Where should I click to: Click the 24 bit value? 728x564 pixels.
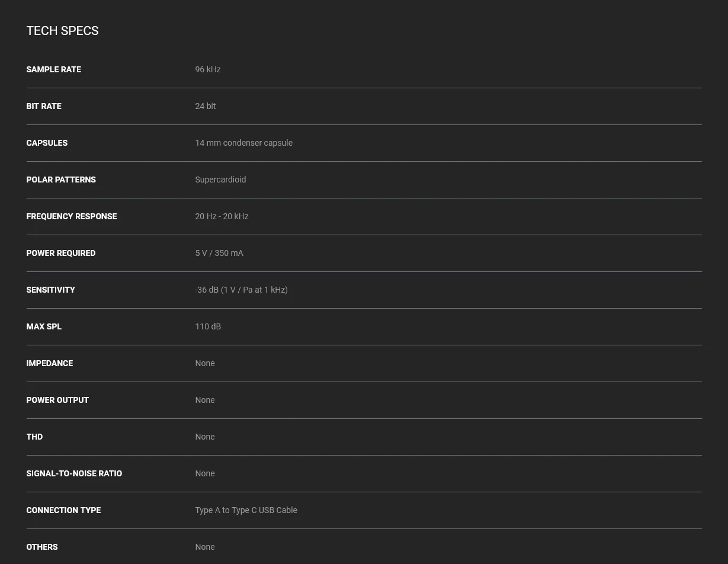click(206, 106)
